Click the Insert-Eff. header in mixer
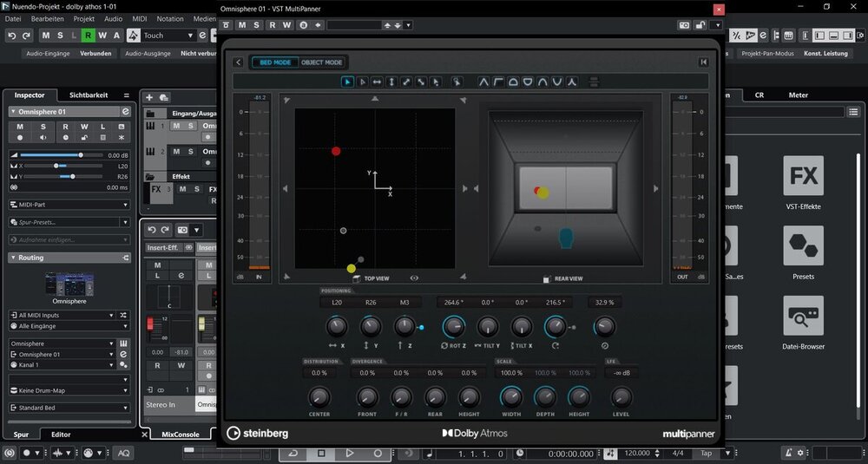Viewport: 868px width, 464px height. (162, 248)
